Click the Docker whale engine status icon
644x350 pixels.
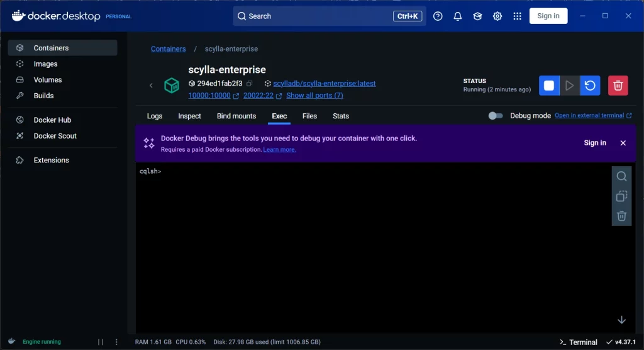coord(12,341)
